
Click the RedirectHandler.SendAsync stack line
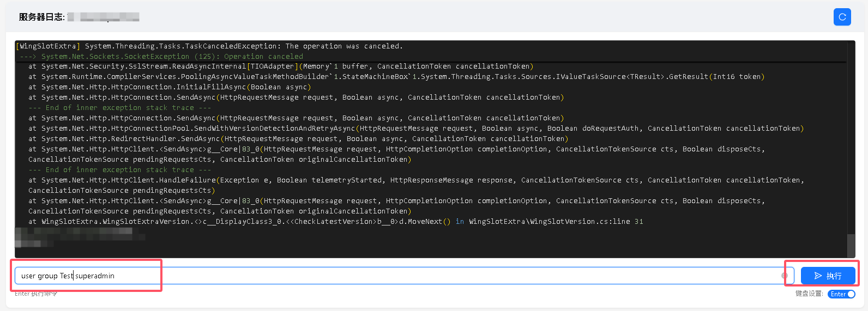(298, 139)
